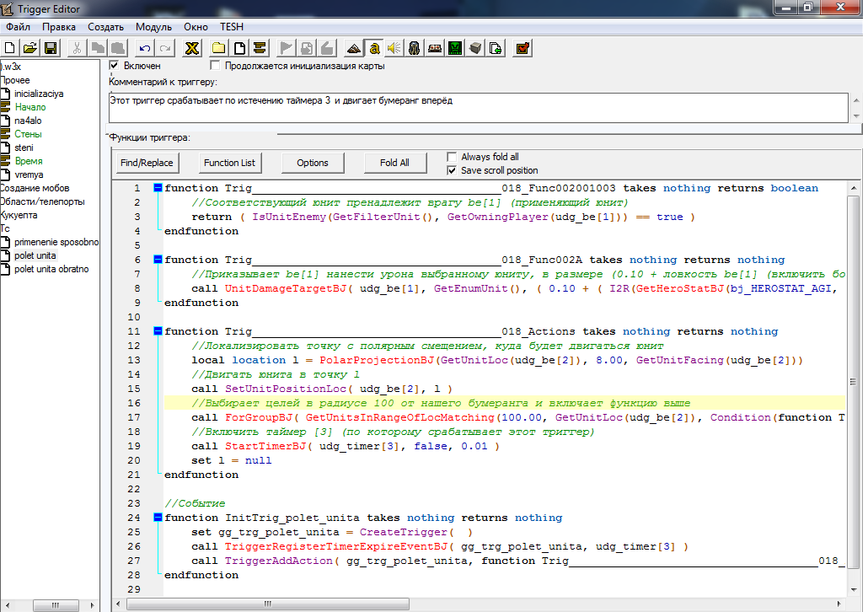
Task: Launch Test Map with red checkmark icon
Action: click(522, 48)
